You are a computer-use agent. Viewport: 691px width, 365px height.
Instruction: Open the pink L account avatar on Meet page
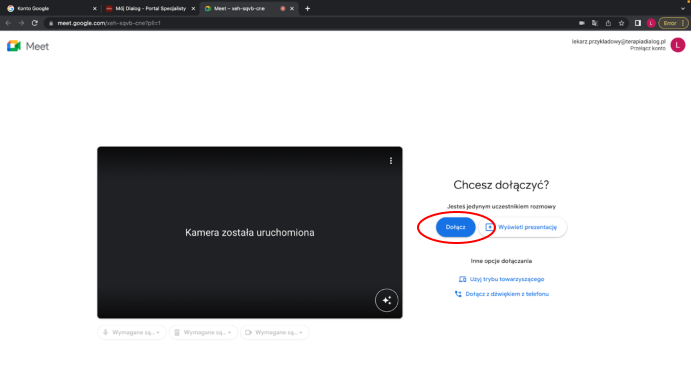(678, 45)
